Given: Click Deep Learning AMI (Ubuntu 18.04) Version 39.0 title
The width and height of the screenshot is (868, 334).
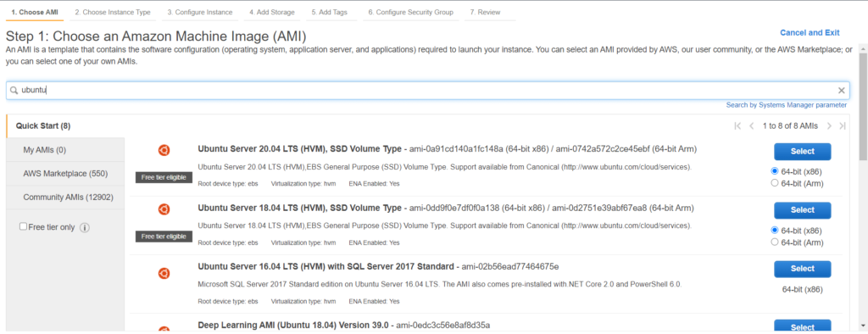Looking at the screenshot, I should tap(293, 326).
